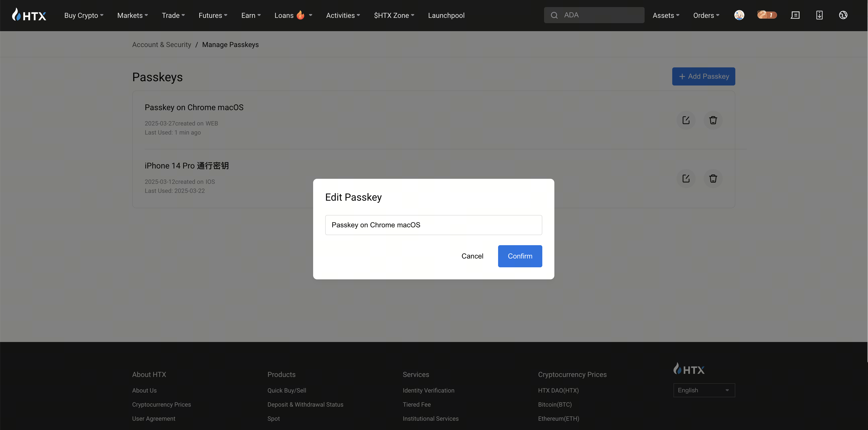Expand the Earn menu
868x430 pixels.
click(251, 16)
